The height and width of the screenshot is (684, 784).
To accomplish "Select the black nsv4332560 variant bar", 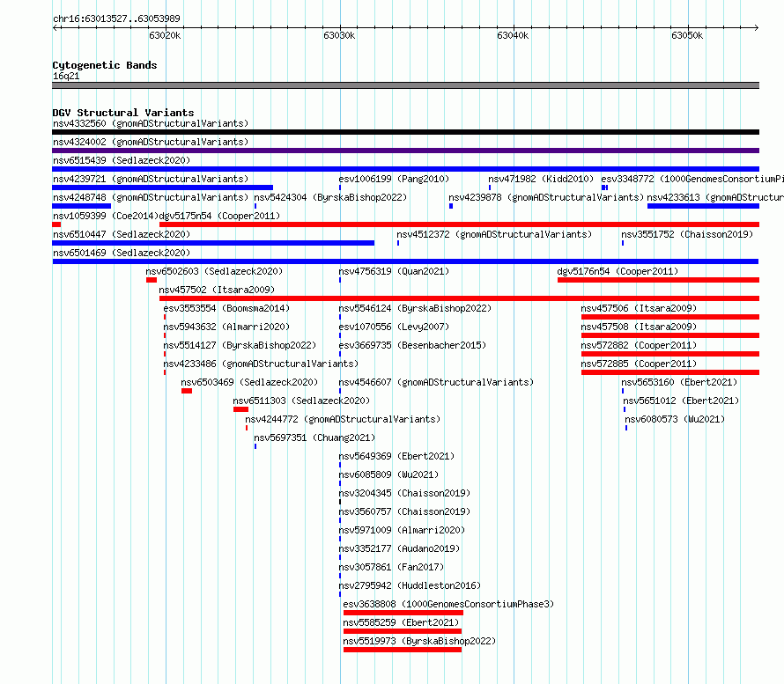I will 405,132.
